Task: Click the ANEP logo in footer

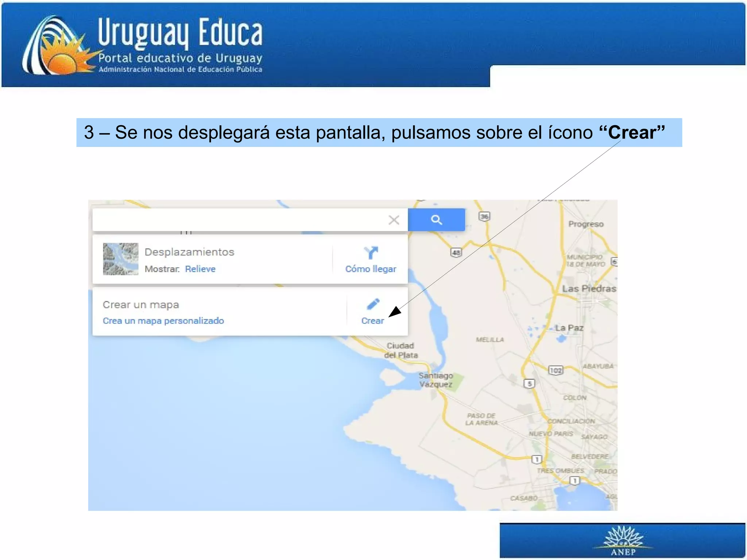Action: coord(623,541)
